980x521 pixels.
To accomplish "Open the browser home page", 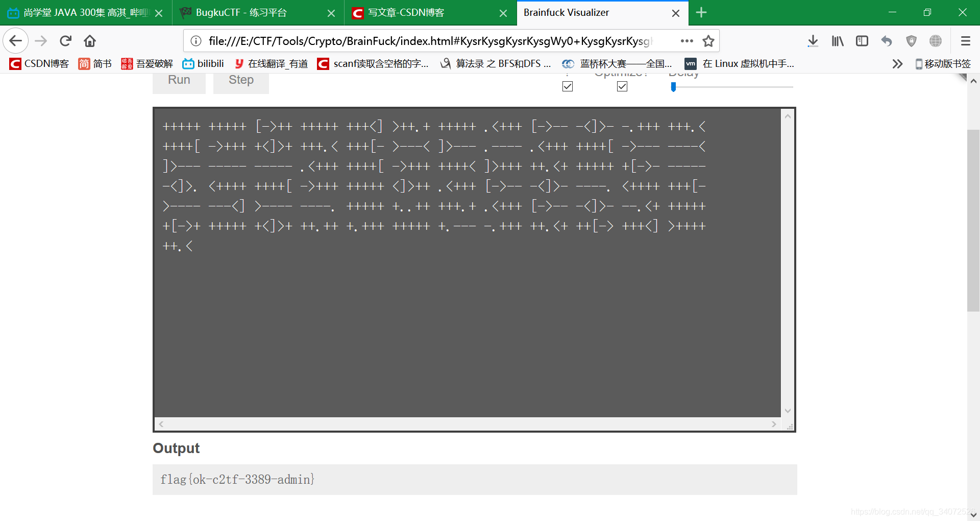I will [90, 41].
